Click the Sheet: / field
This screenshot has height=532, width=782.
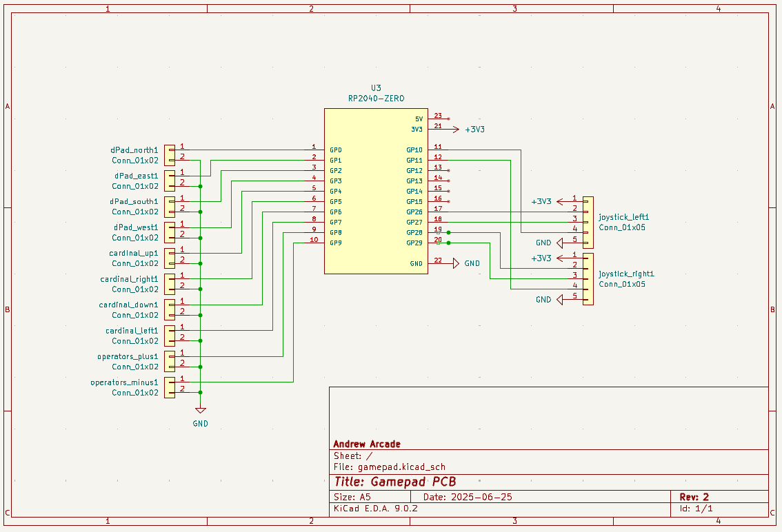pos(352,456)
